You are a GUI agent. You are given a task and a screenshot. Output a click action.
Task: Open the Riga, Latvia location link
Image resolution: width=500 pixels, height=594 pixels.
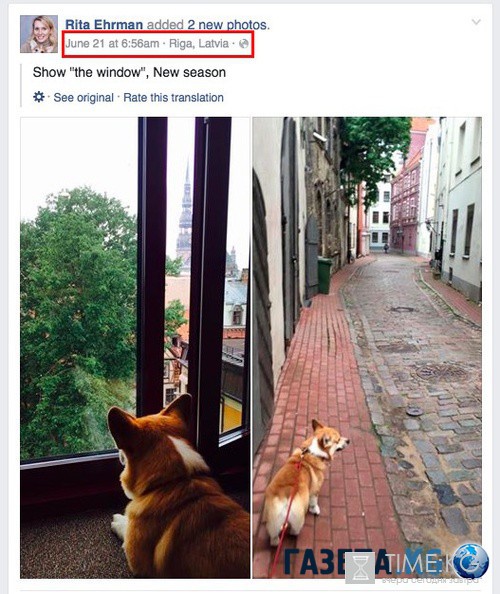[199, 44]
